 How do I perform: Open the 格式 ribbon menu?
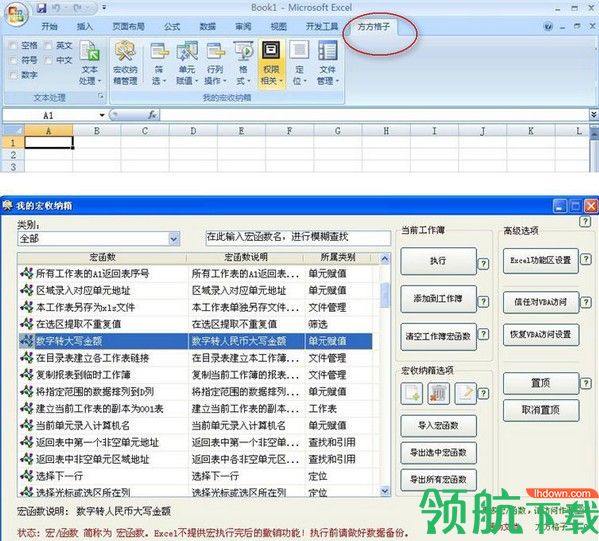click(x=243, y=63)
